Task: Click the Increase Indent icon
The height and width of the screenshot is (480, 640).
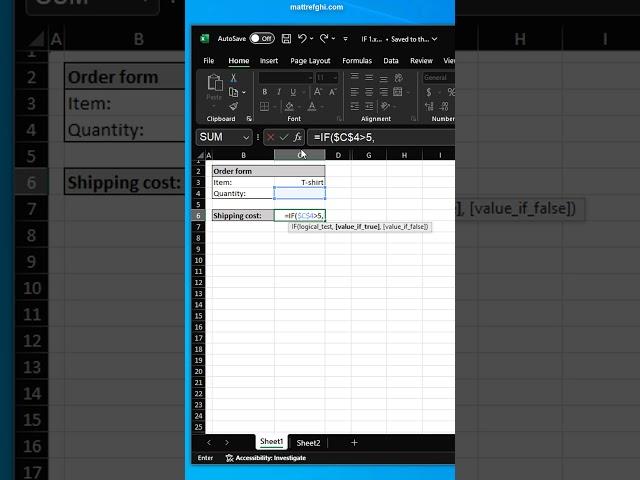Action: point(369,106)
